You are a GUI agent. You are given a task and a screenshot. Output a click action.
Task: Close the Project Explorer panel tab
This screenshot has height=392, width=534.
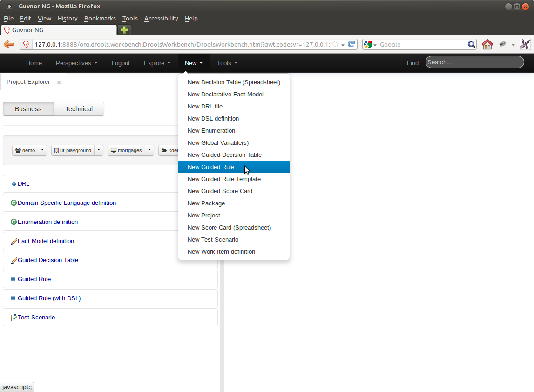[59, 82]
